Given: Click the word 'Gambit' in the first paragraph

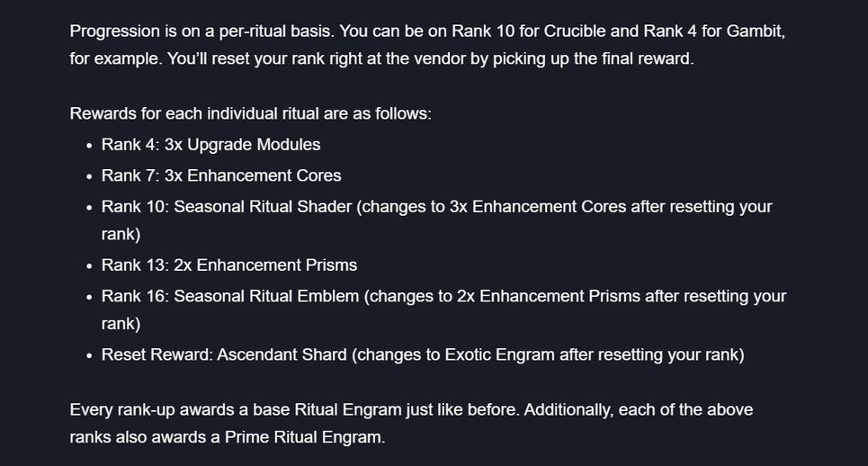Looking at the screenshot, I should (x=754, y=31).
